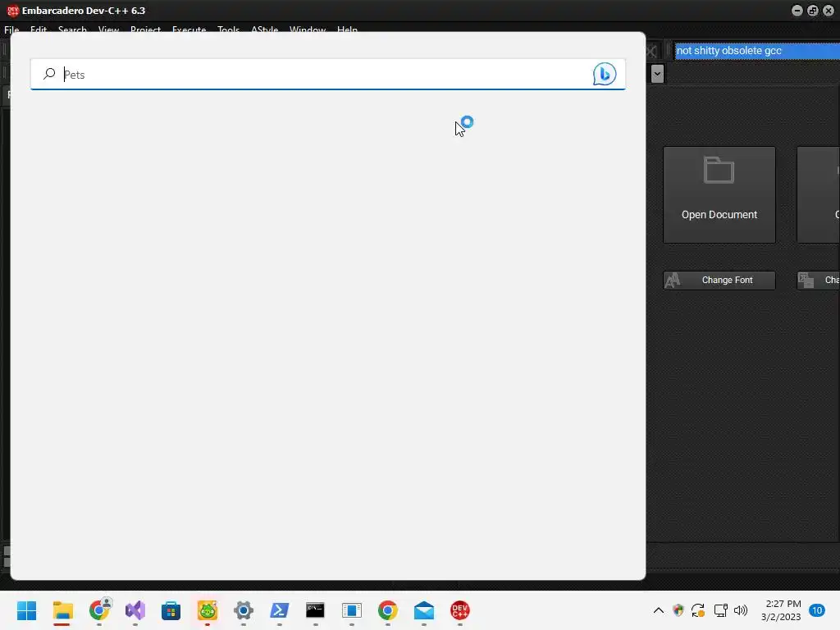
Task: Open the File menu in Dev-C++
Action: [x=11, y=30]
